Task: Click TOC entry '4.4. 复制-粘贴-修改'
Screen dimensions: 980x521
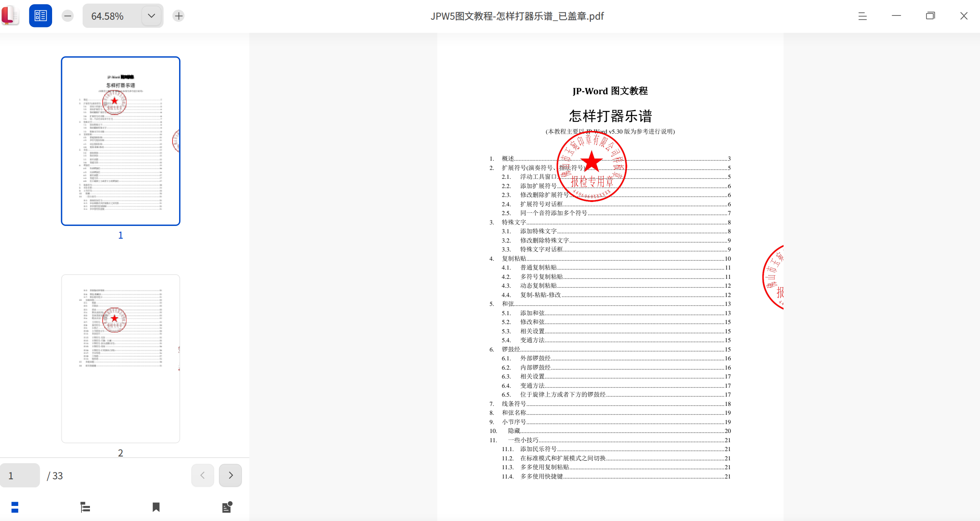Action: [616, 295]
